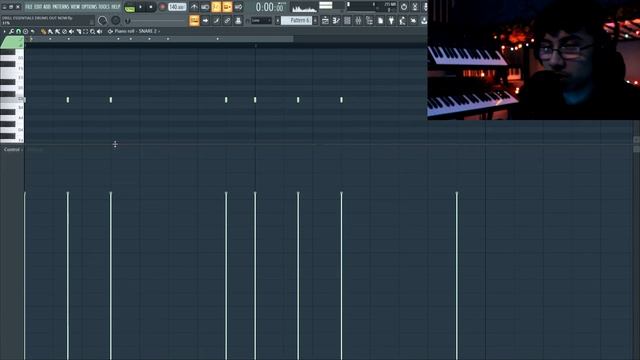The height and width of the screenshot is (360, 640).
Task: Select the Delete tool
Action: pyautogui.click(x=64, y=31)
